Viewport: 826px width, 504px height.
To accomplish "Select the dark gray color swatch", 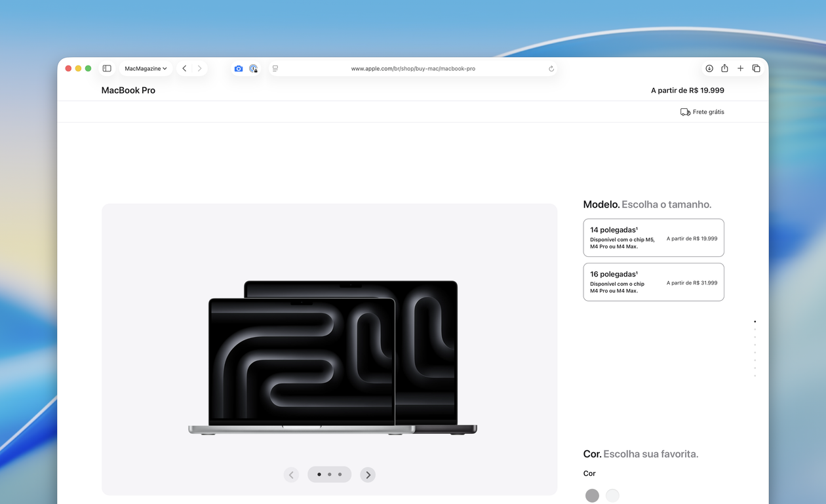I will pyautogui.click(x=592, y=495).
